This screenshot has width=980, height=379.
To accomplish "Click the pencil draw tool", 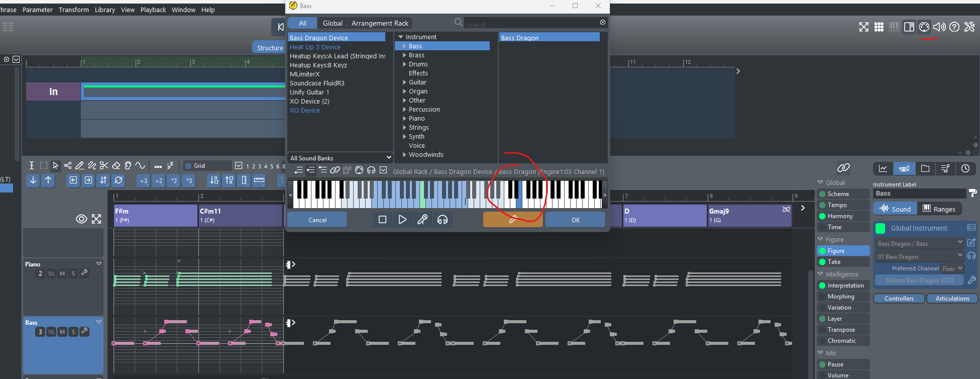I will coord(79,165).
